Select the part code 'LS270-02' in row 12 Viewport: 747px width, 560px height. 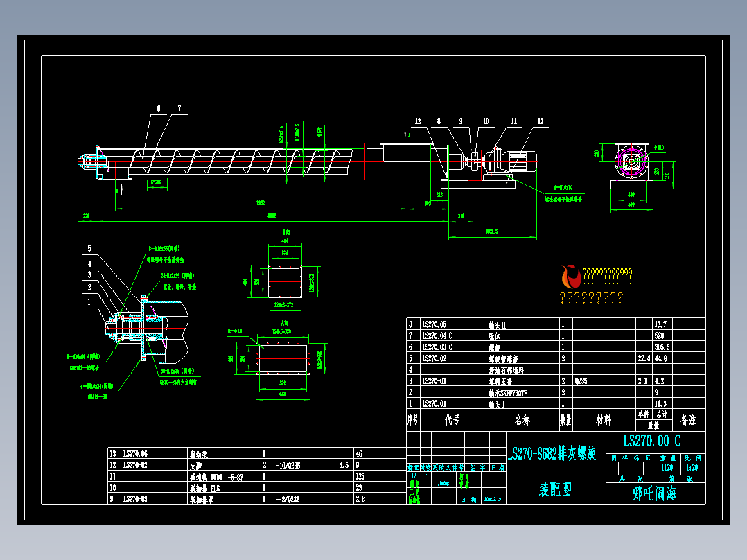(135, 464)
